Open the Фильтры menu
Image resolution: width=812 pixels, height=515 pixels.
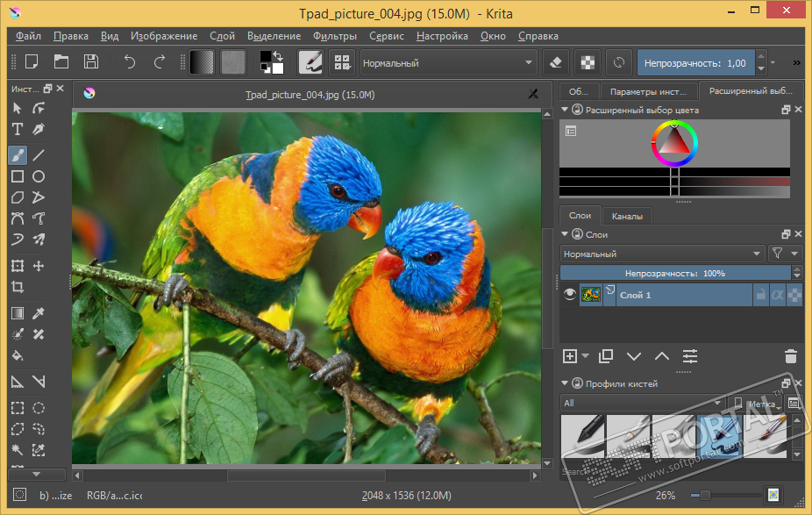334,36
